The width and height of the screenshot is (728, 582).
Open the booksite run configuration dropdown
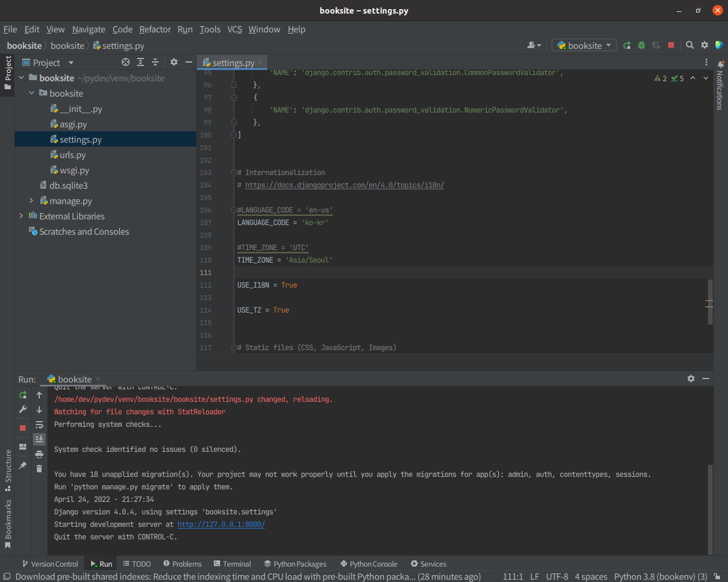coord(584,45)
